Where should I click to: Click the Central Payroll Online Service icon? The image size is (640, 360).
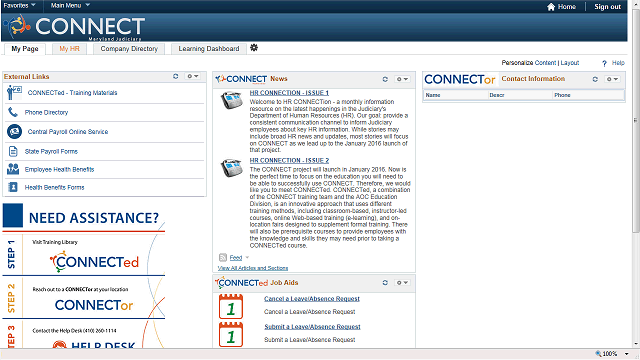pyautogui.click(x=14, y=131)
